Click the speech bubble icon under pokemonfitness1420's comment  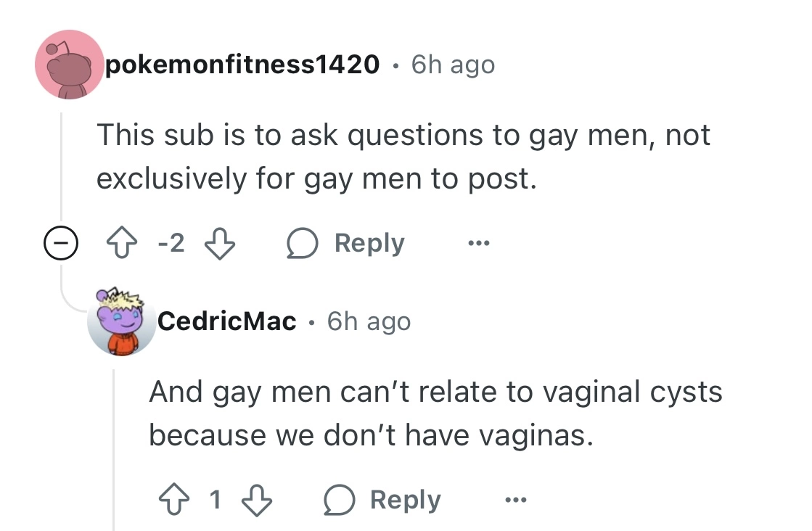tap(303, 243)
